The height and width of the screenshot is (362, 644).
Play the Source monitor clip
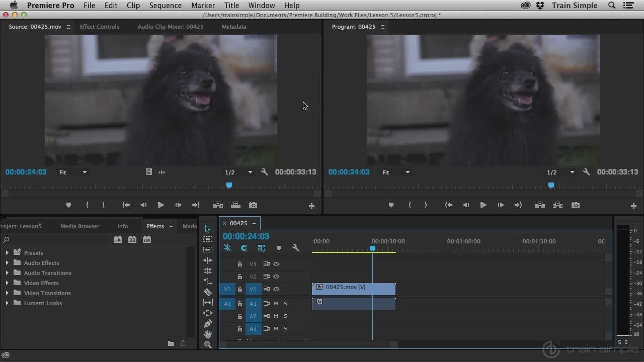click(x=160, y=205)
